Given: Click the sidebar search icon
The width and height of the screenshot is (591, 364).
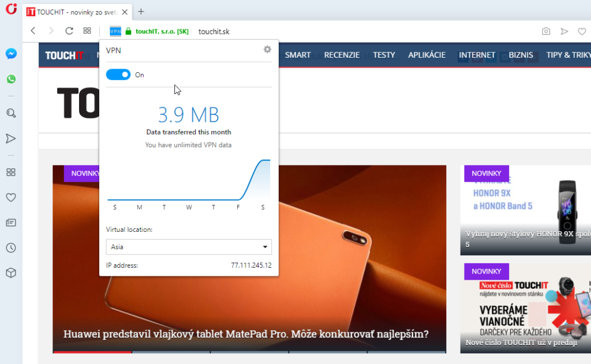Looking at the screenshot, I should click(11, 113).
